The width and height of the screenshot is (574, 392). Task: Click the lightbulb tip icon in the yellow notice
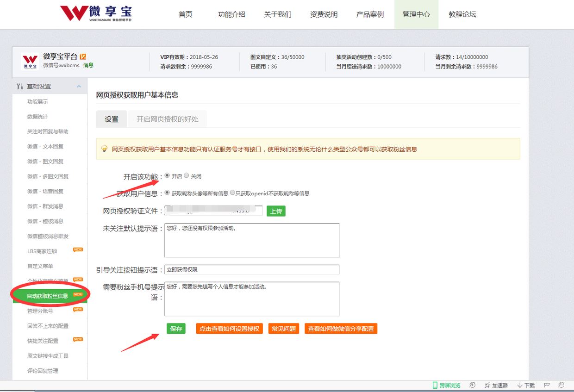pyautogui.click(x=104, y=149)
